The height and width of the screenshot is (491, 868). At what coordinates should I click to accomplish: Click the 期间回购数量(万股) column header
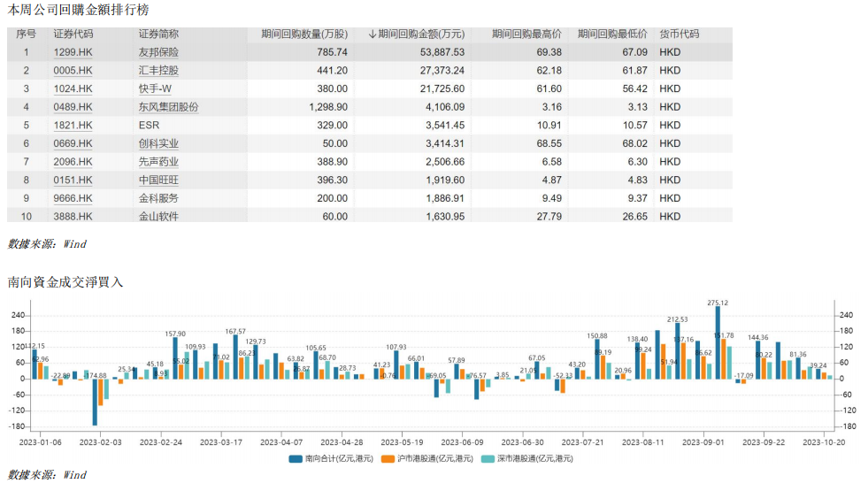coord(304,35)
